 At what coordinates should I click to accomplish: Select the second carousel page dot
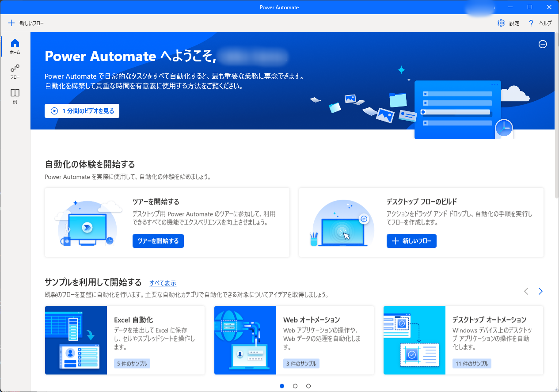(x=295, y=386)
